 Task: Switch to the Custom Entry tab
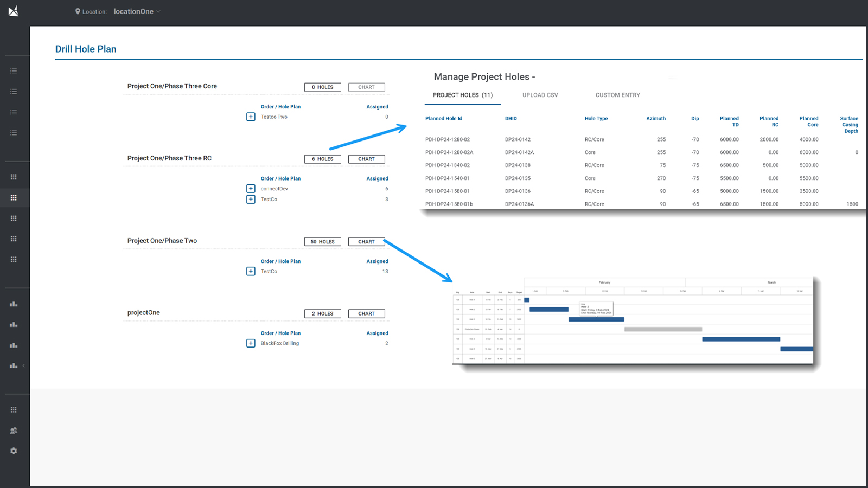617,95
